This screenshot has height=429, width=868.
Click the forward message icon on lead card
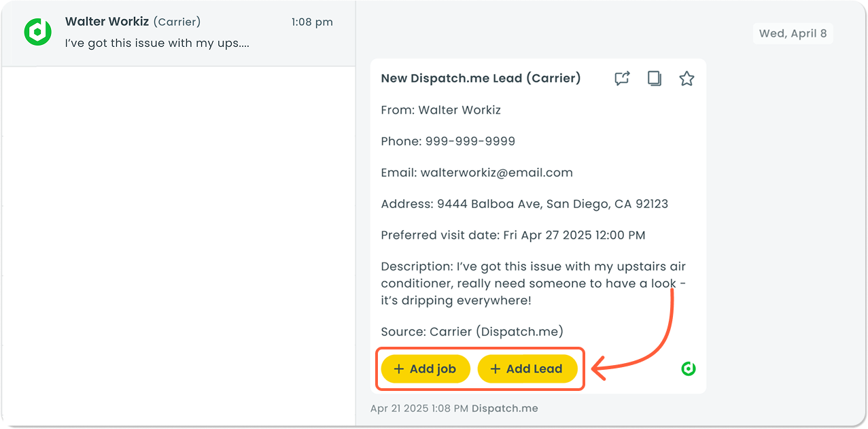click(622, 79)
